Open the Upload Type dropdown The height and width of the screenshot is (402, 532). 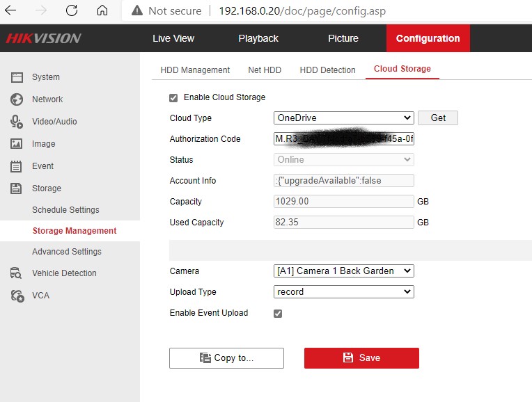(344, 292)
